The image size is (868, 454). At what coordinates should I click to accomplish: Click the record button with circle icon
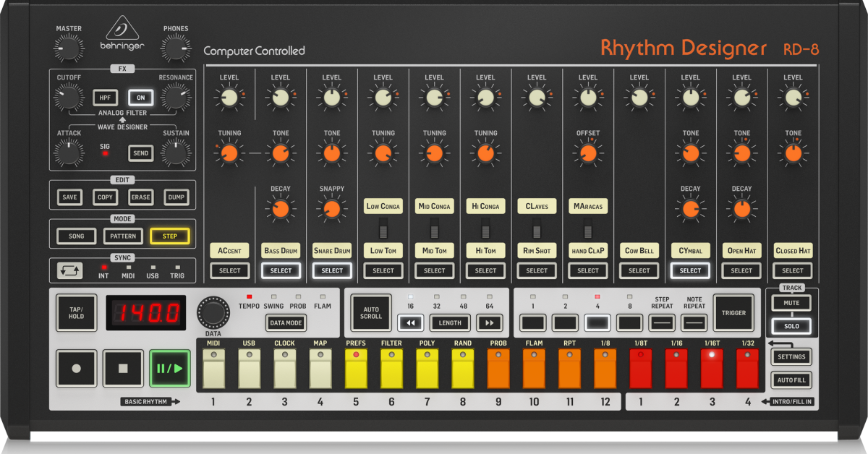click(76, 368)
